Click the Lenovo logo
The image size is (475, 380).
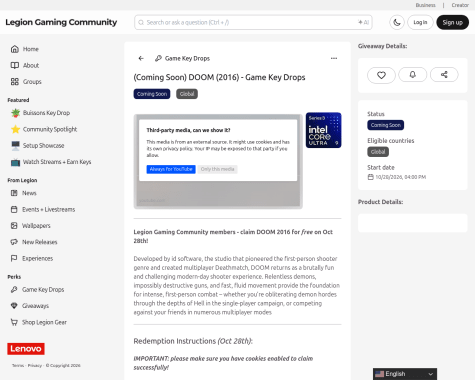click(x=26, y=349)
